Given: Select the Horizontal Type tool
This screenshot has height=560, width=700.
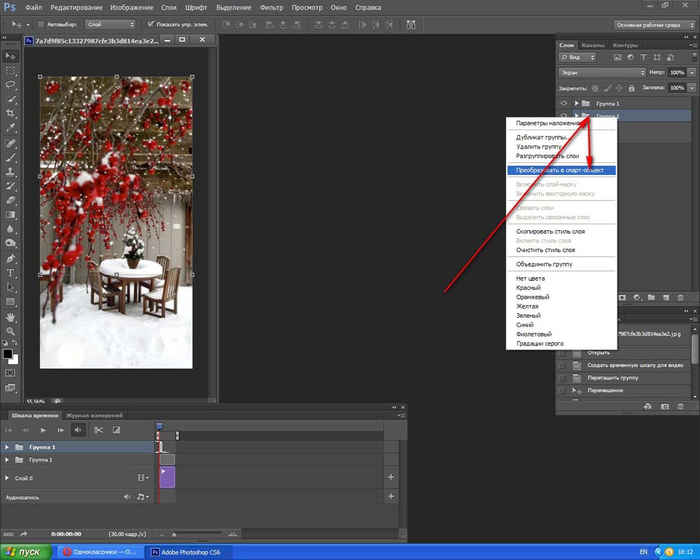Looking at the screenshot, I should pos(10,273).
